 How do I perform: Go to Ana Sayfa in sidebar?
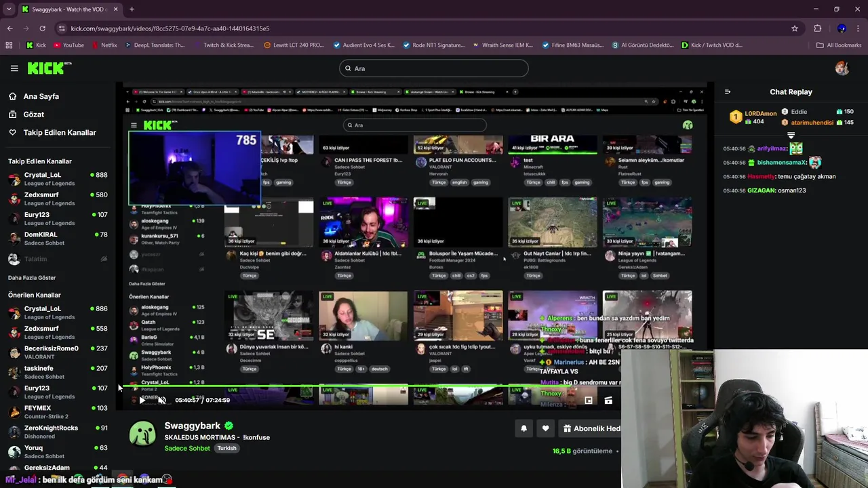tap(41, 96)
